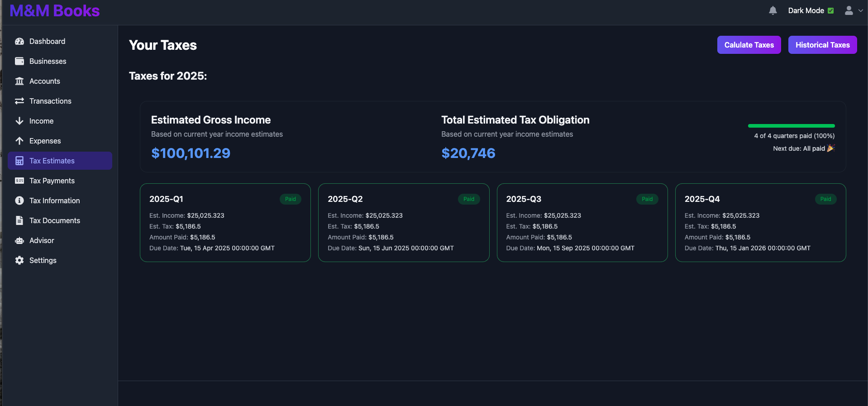Select the 2025-Q1 tax card

point(225,223)
